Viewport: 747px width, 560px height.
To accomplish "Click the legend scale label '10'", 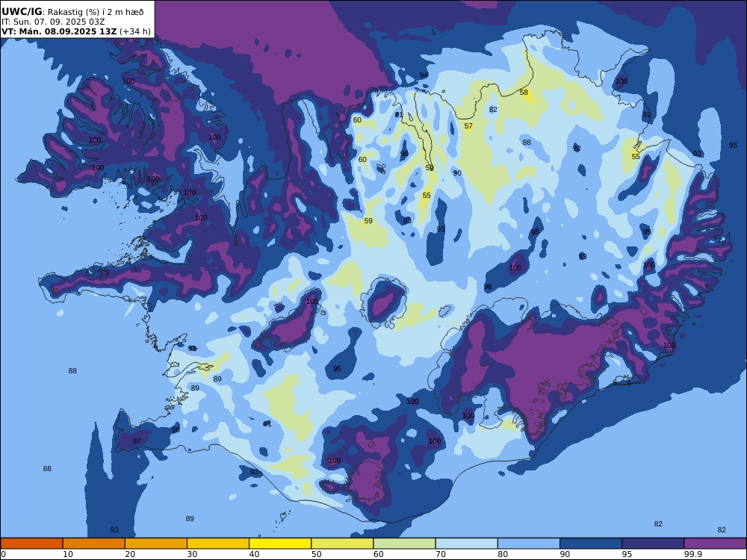I will point(68,554).
